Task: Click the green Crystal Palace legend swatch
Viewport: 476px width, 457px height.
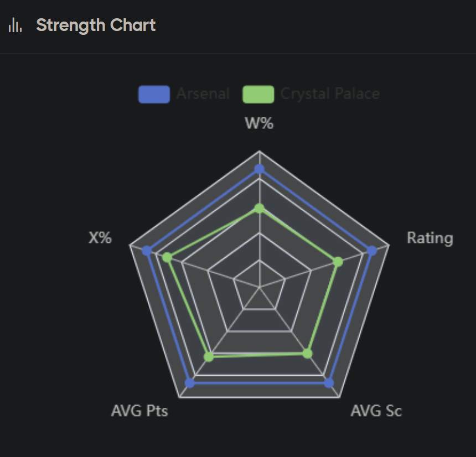Action: click(x=258, y=94)
